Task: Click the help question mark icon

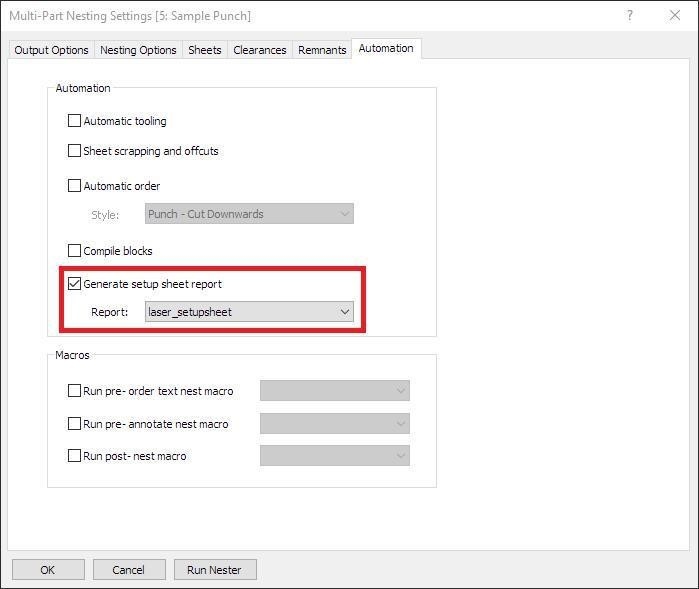Action: pyautogui.click(x=630, y=16)
